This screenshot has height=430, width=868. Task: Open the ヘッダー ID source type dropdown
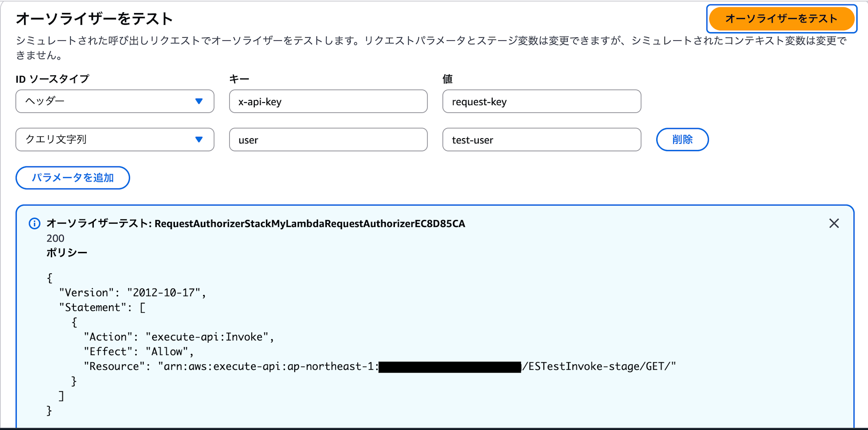coord(115,101)
